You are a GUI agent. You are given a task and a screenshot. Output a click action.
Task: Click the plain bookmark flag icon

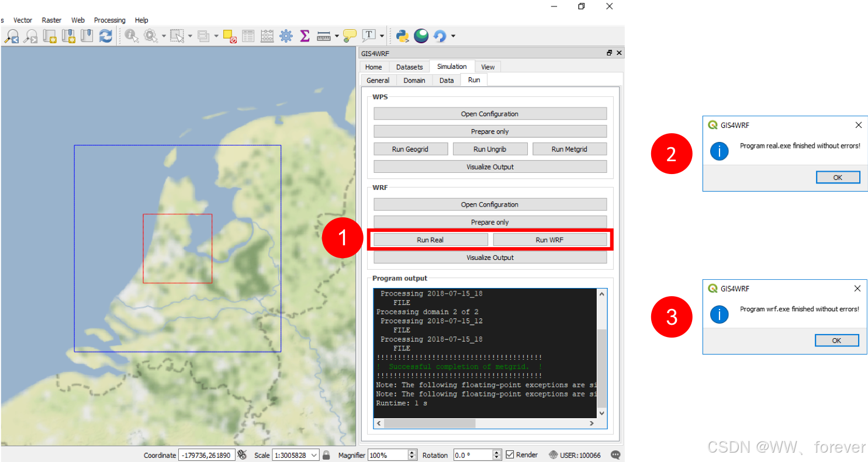tap(87, 36)
